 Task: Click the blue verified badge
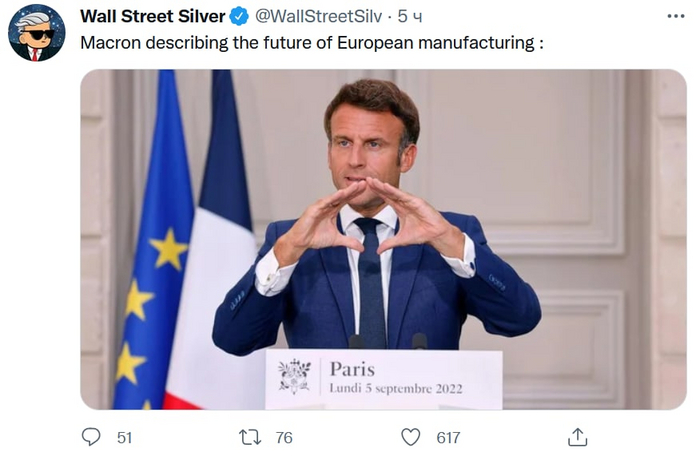point(239,17)
